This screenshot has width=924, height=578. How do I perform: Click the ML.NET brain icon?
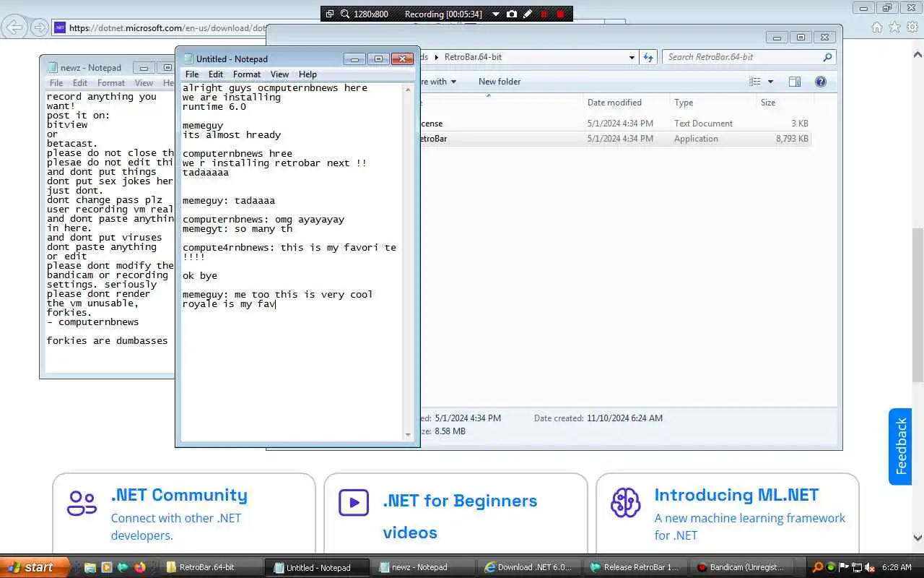625,503
